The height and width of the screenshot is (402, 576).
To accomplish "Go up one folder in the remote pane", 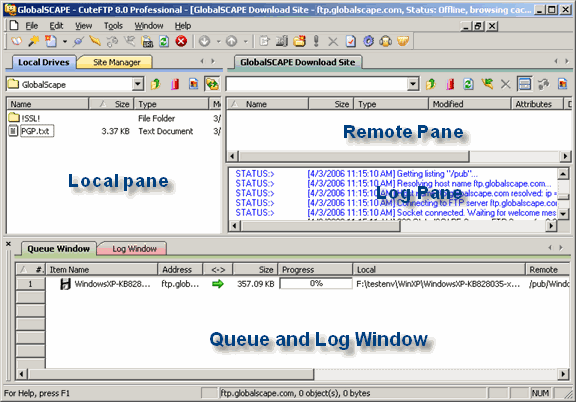I will tap(431, 84).
